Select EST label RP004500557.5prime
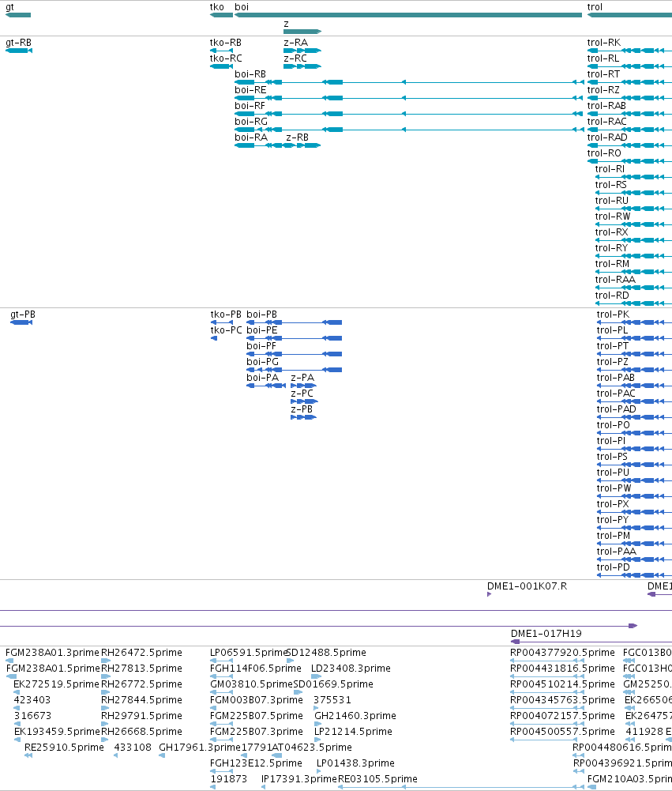Screen dimensions: 672x791 562,732
